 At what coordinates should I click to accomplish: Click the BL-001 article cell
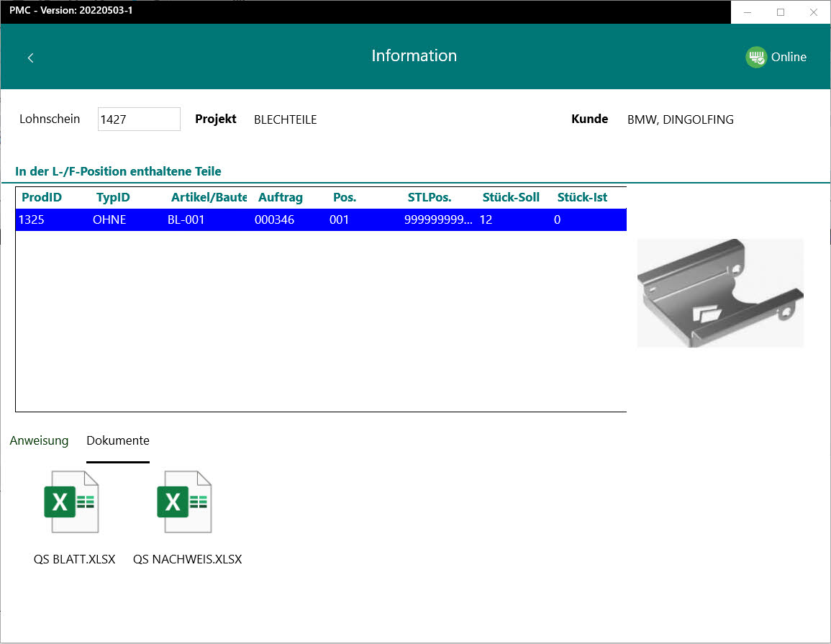(186, 219)
